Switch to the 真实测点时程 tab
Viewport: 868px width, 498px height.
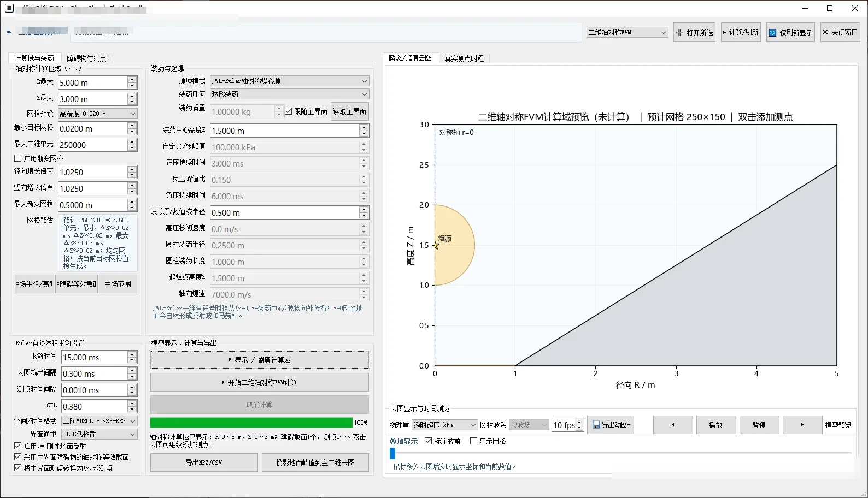click(464, 58)
